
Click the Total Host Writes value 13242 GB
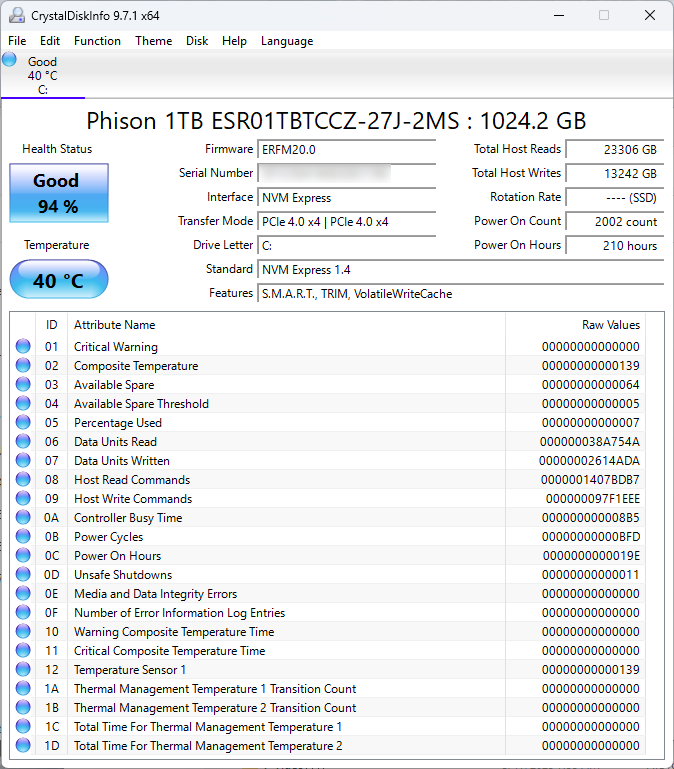[615, 174]
